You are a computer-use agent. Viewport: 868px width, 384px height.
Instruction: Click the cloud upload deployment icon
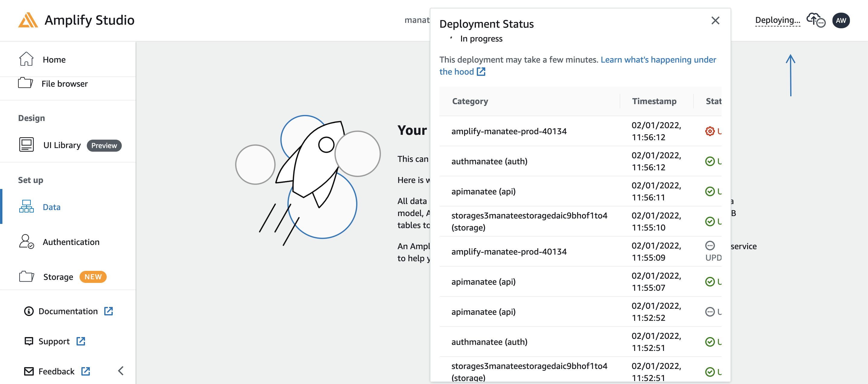815,20
